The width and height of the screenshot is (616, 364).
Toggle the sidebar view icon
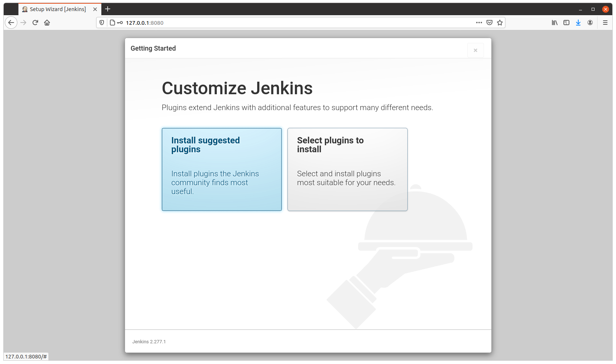coord(566,23)
